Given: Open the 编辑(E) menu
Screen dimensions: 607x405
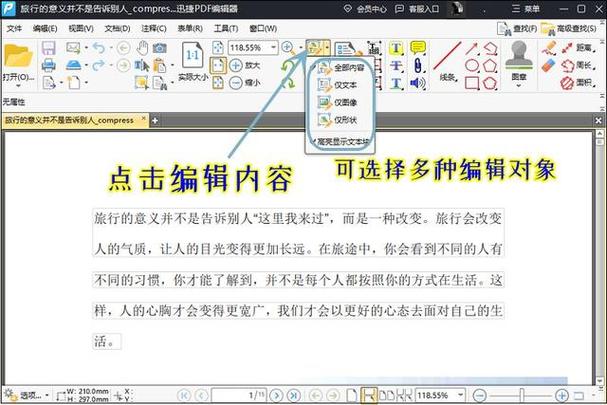Looking at the screenshot, I should 45,28.
